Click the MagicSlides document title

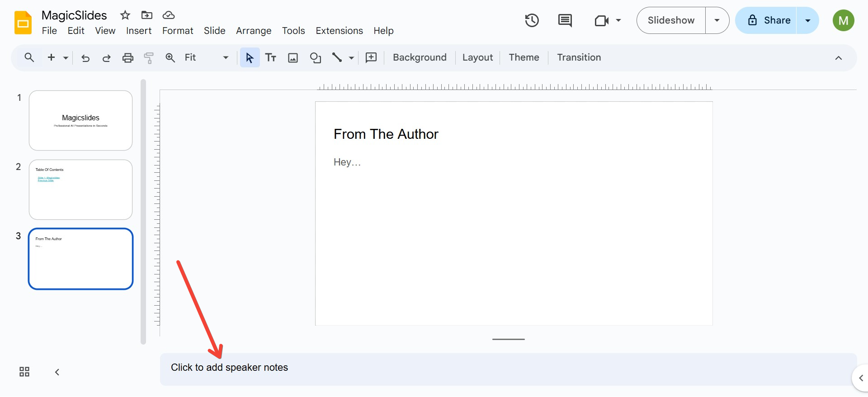(x=74, y=15)
